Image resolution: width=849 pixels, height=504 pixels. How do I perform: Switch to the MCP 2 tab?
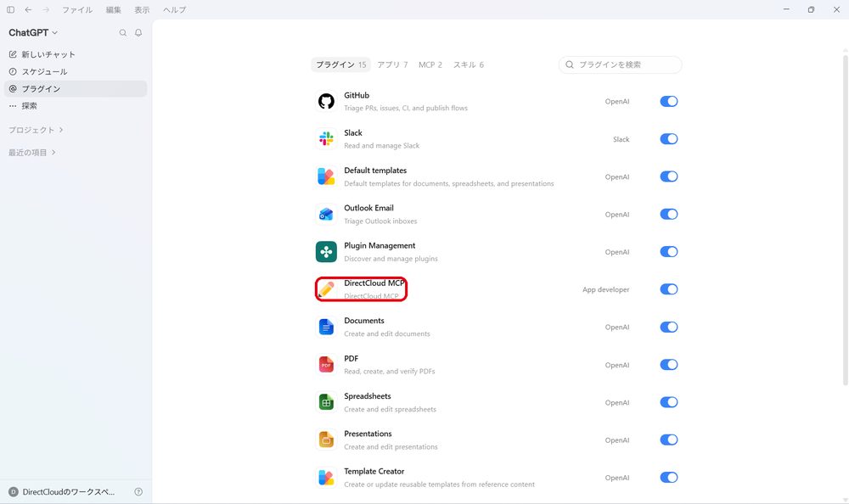(430, 65)
